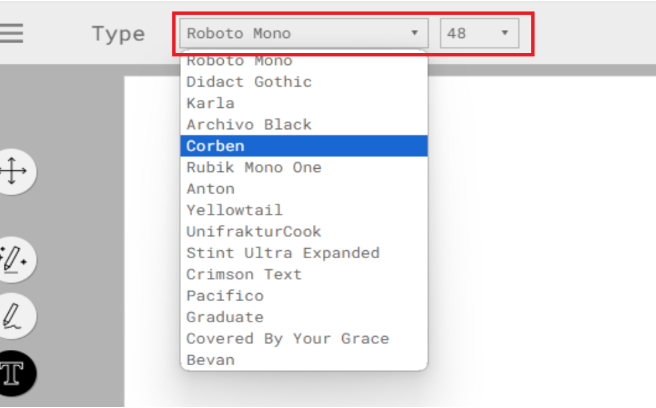Choose Didact Gothic font
This screenshot has height=408, width=656.
(x=249, y=82)
